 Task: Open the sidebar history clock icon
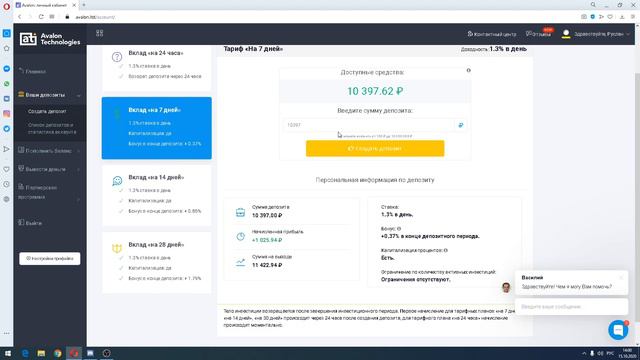[x=7, y=184]
